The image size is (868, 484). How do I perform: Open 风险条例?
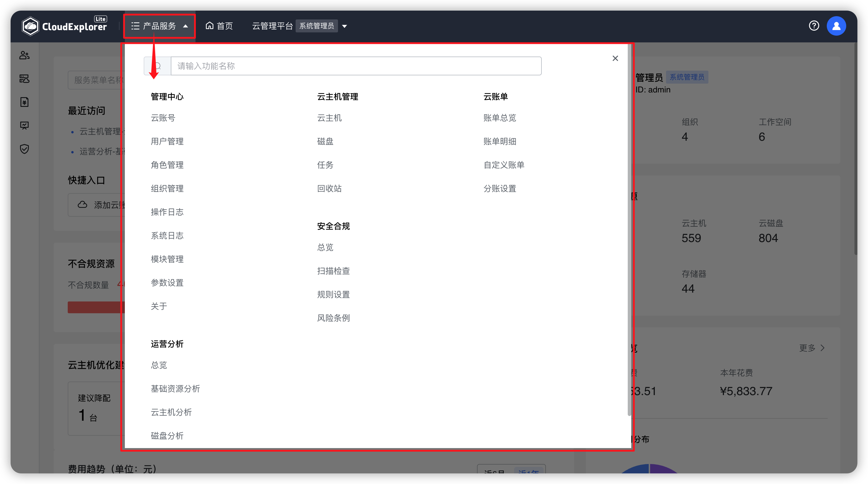coord(333,318)
